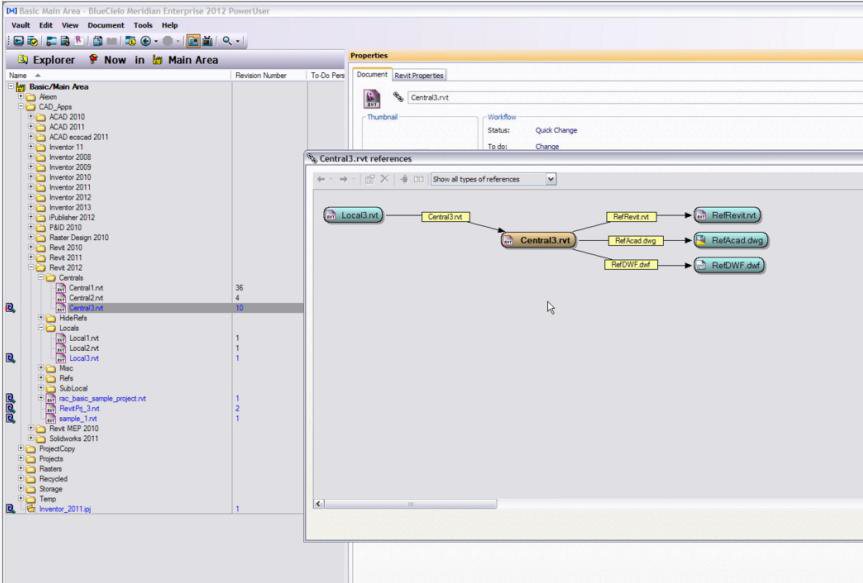Expand the Inventor 2013 folder

coord(31,207)
